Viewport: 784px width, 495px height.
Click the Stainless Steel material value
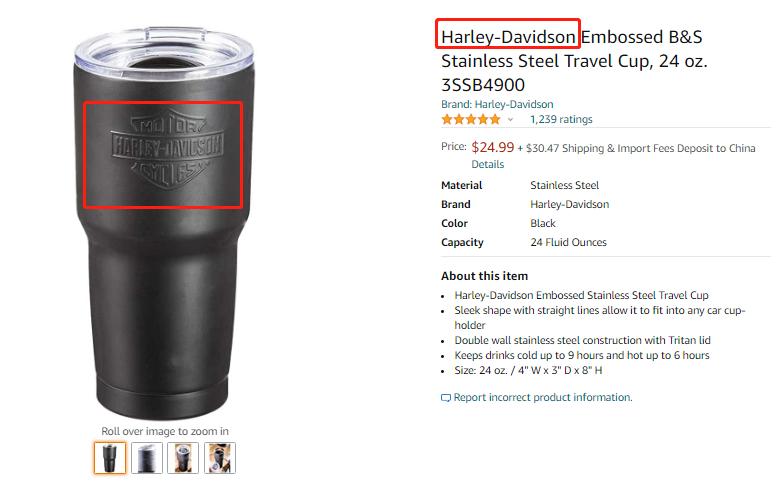pyautogui.click(x=564, y=185)
